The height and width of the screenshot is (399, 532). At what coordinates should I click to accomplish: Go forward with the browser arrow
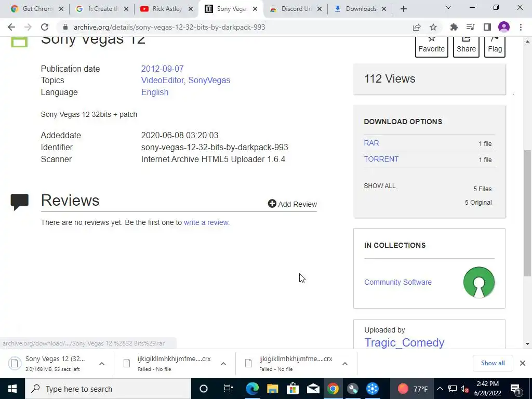[28, 27]
